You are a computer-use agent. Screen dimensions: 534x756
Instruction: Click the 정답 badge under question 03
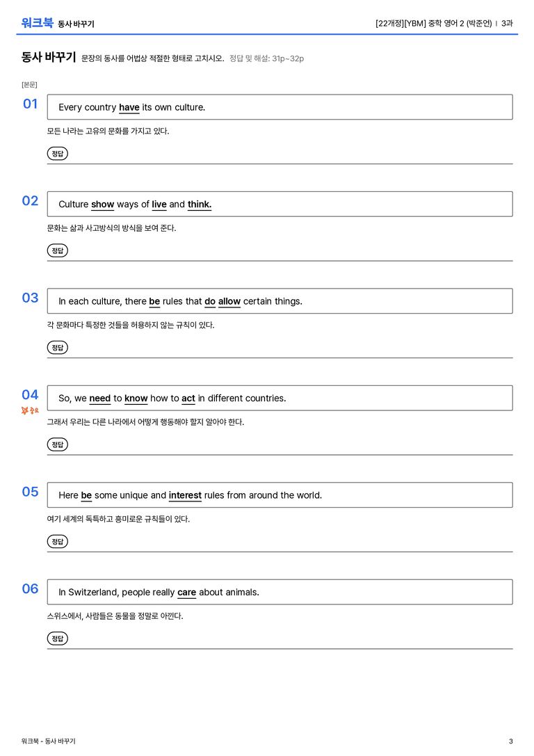pos(57,347)
